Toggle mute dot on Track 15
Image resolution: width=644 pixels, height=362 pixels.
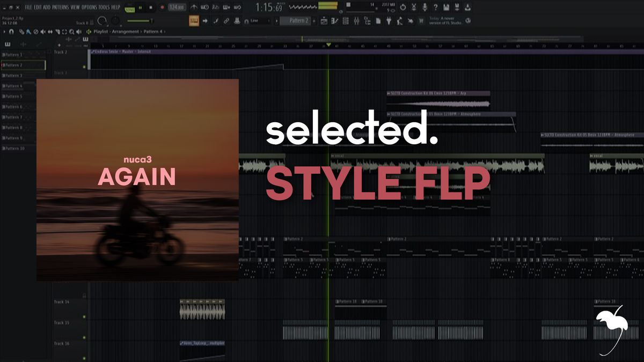pyautogui.click(x=84, y=337)
